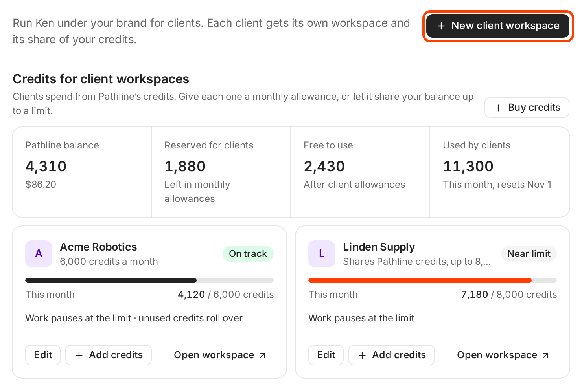Edit the Linden Supply workspace
The width and height of the screenshot is (582, 392).
pyautogui.click(x=326, y=355)
